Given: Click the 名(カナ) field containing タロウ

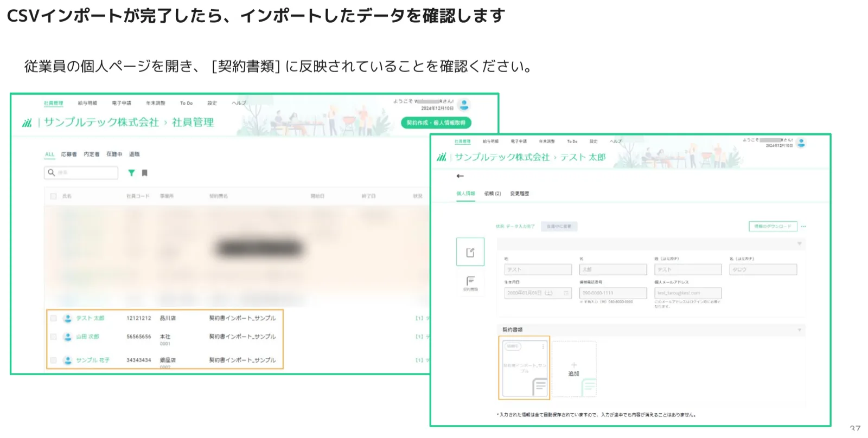Looking at the screenshot, I should click(763, 269).
